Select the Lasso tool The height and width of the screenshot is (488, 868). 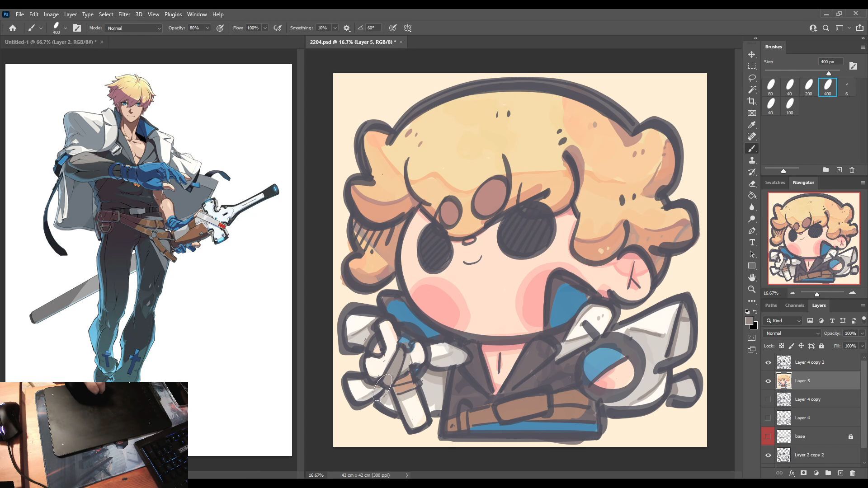pos(752,78)
